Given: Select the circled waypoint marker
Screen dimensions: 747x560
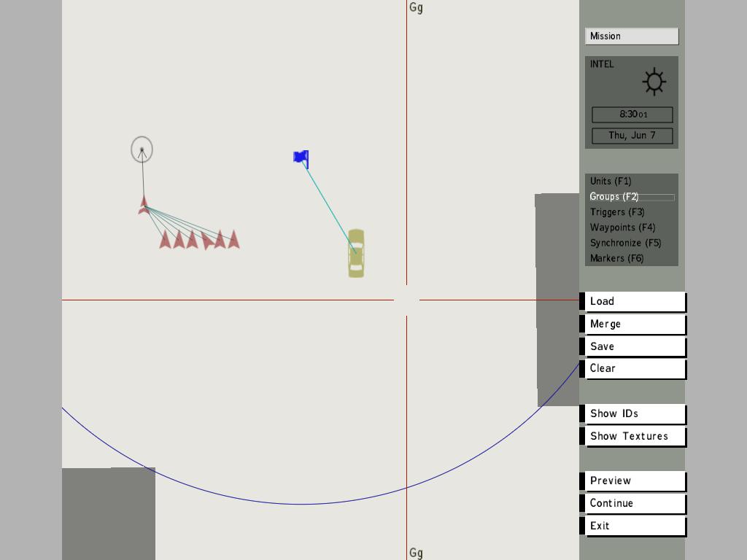Looking at the screenshot, I should [x=142, y=149].
